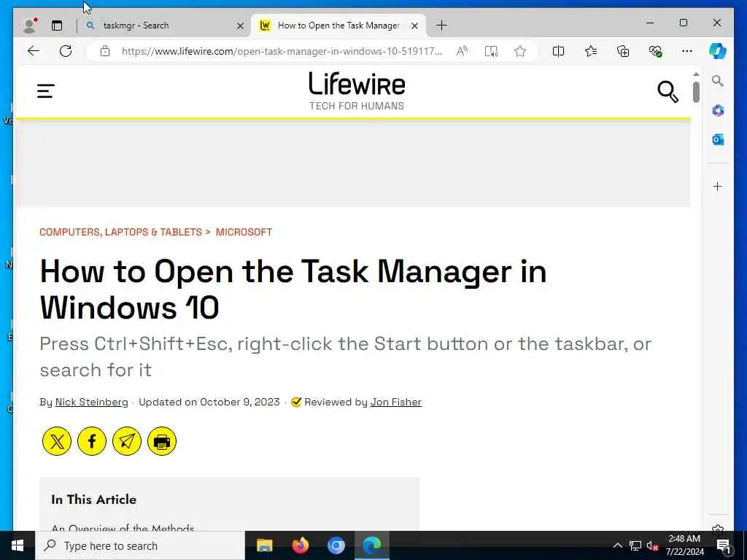Open the tab actions menu icon
The height and width of the screenshot is (560, 747).
(57, 26)
